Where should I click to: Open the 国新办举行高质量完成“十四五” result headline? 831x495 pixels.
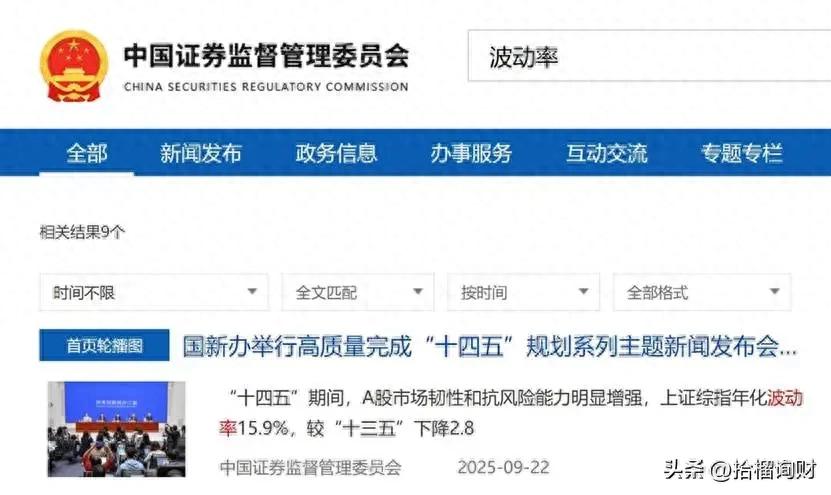click(490, 346)
